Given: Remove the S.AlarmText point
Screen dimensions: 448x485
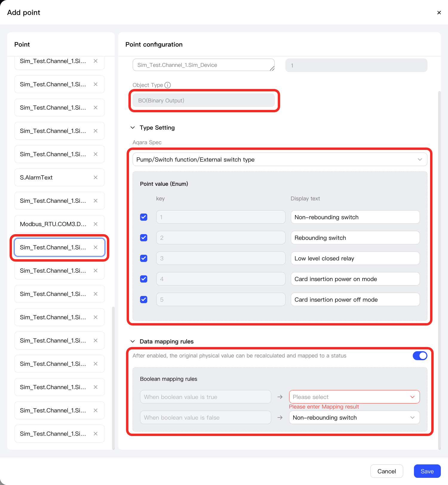Looking at the screenshot, I should [x=96, y=177].
